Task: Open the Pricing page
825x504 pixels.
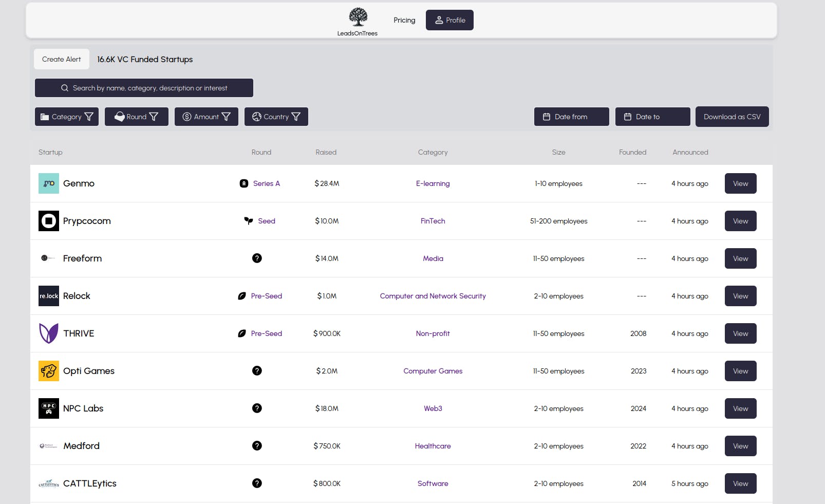Action: pos(404,20)
